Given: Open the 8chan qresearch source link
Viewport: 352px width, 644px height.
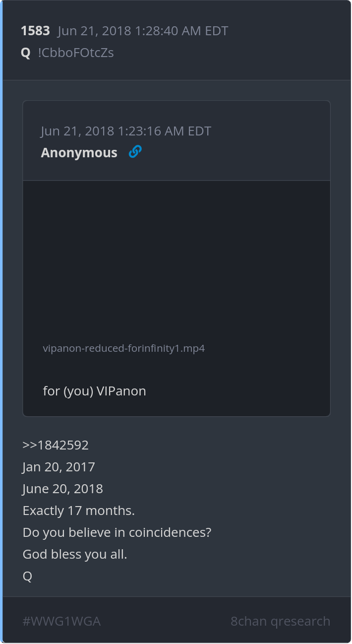Looking at the screenshot, I should [281, 621].
